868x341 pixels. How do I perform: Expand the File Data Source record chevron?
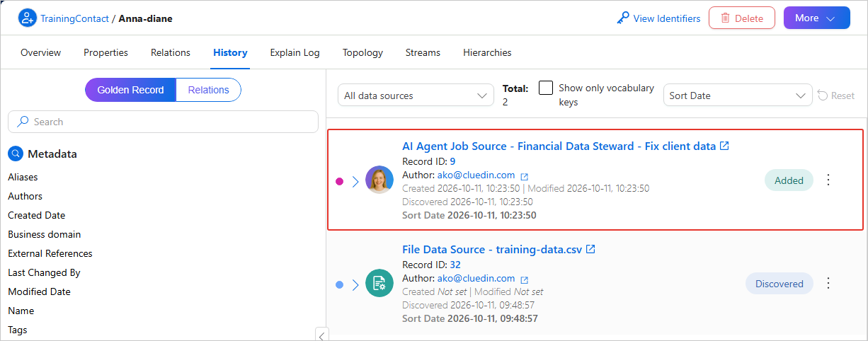pyautogui.click(x=355, y=284)
